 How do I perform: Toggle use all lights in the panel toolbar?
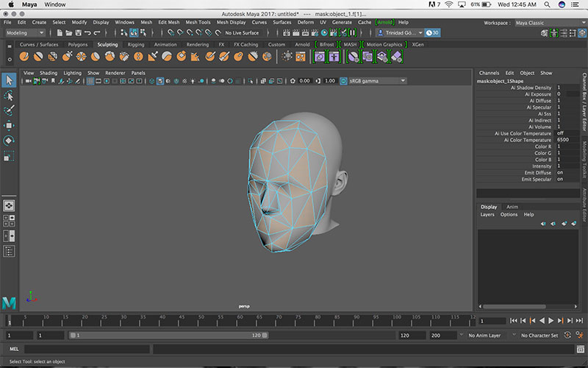193,81
